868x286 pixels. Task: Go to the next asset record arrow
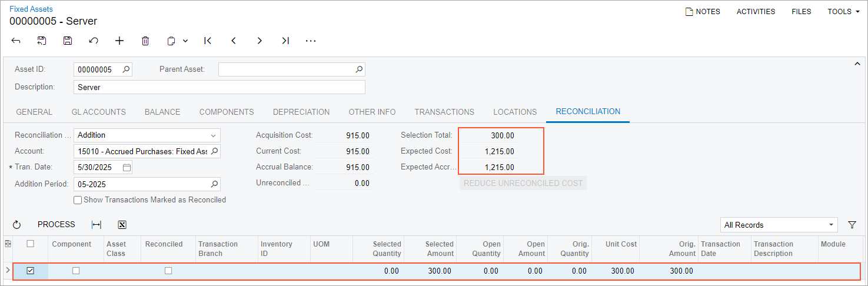coord(260,41)
